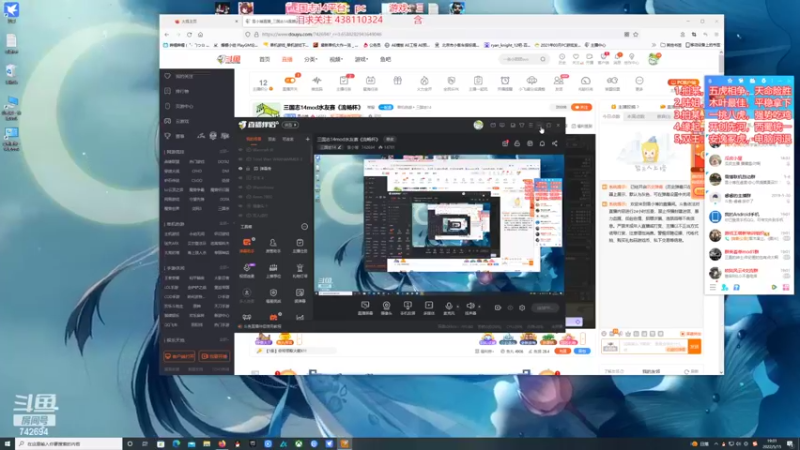Click the browser reload button
Image resolution: width=800 pixels, height=450 pixels.
click(x=189, y=34)
